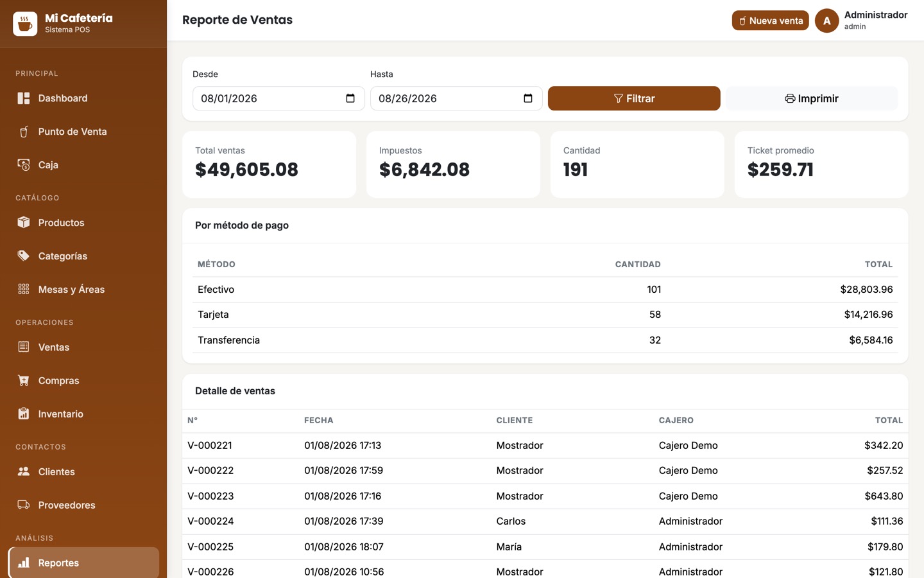Navigate to Productos
Screen dimensions: 924x578
[x=83, y=222]
